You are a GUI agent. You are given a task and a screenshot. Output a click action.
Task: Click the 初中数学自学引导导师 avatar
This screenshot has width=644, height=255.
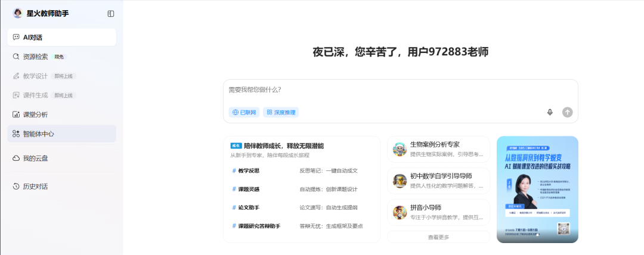click(400, 181)
